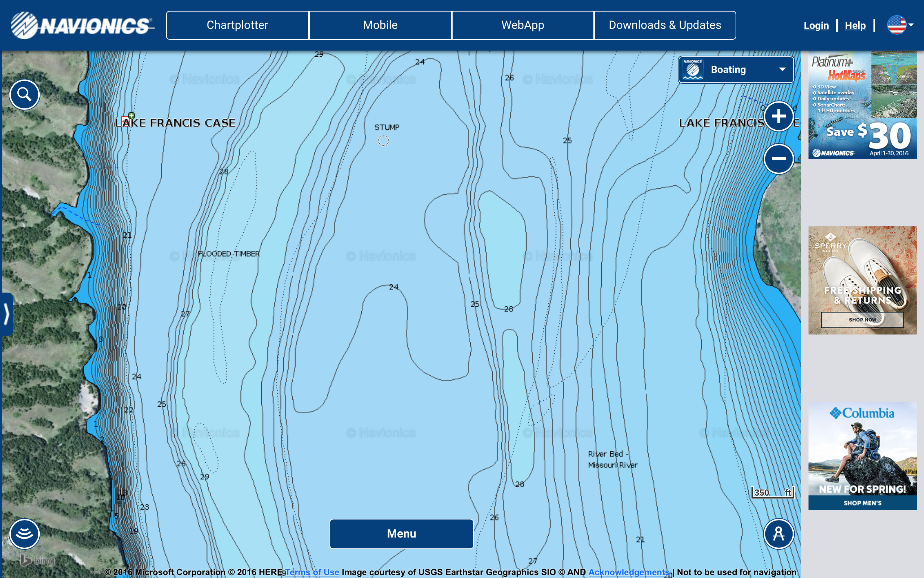Open the Chartplotter tab
Screen dimensions: 924x578
click(237, 25)
